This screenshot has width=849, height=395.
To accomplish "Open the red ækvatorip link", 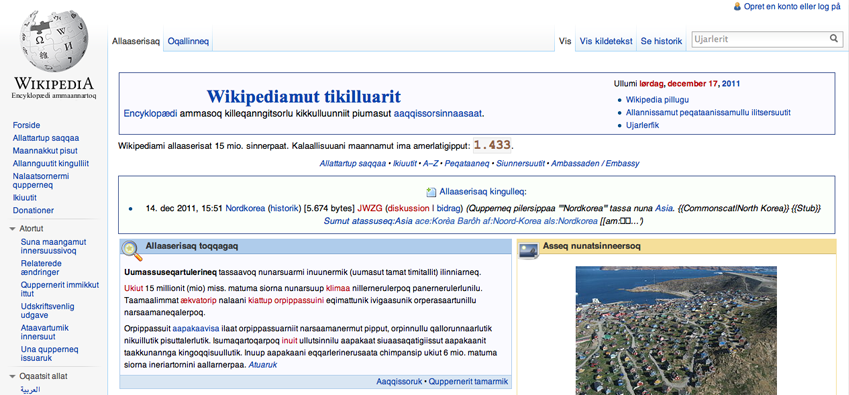I will click(x=199, y=300).
